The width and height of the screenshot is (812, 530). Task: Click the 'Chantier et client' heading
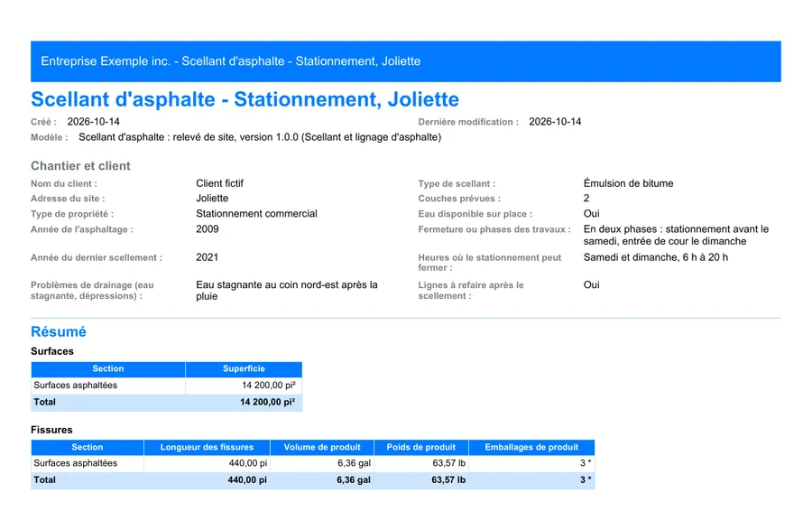coord(80,166)
